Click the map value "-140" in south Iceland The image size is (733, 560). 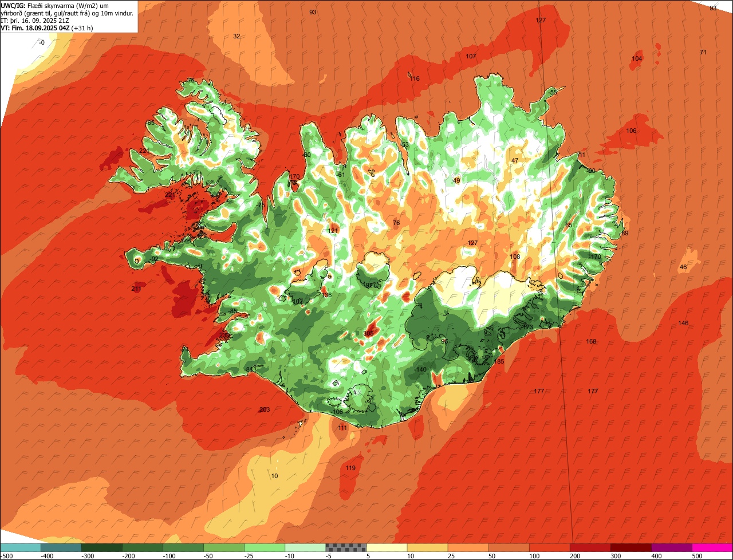[x=420, y=369]
